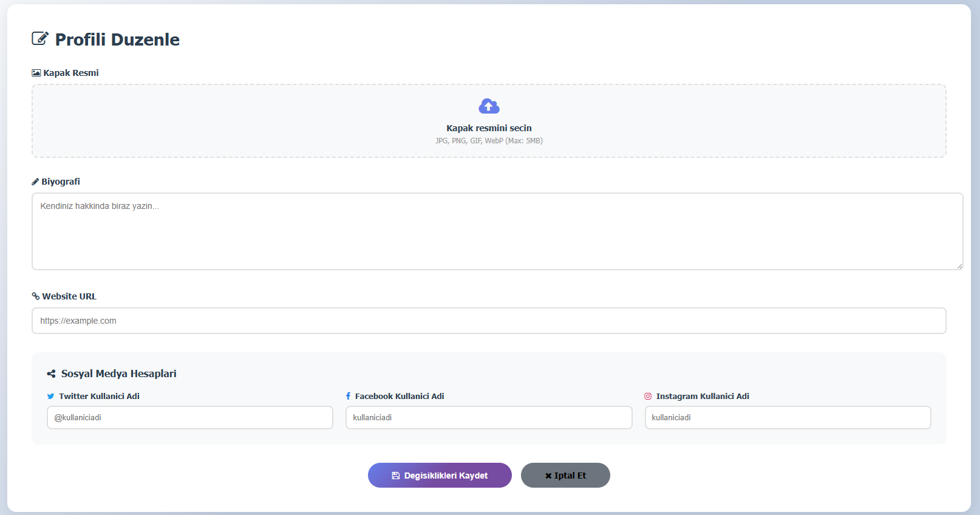Click the pencil icon beside Biyografi
This screenshot has height=515, width=980.
point(35,182)
